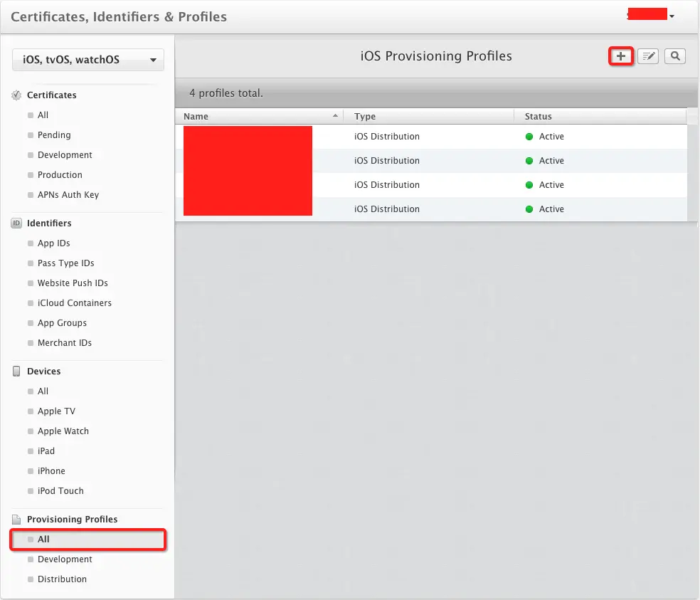700x600 pixels.
Task: Click the iOS Provisioning Profiles title
Action: (436, 56)
